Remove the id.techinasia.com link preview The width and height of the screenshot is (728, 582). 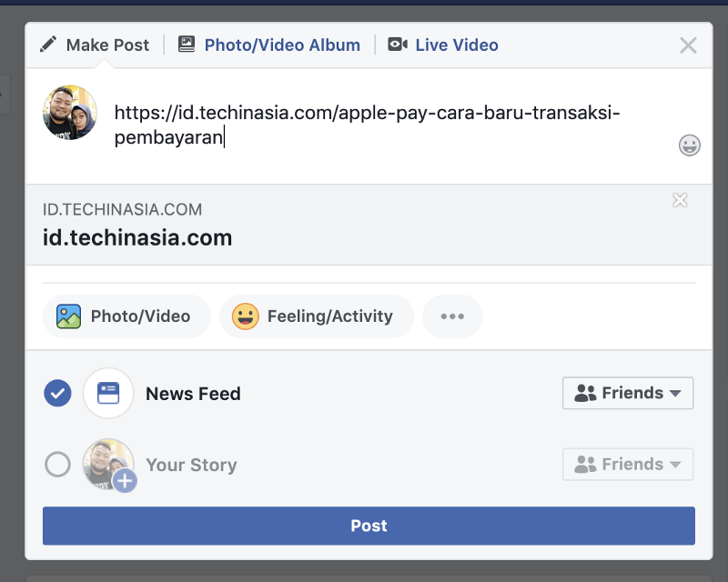680,200
